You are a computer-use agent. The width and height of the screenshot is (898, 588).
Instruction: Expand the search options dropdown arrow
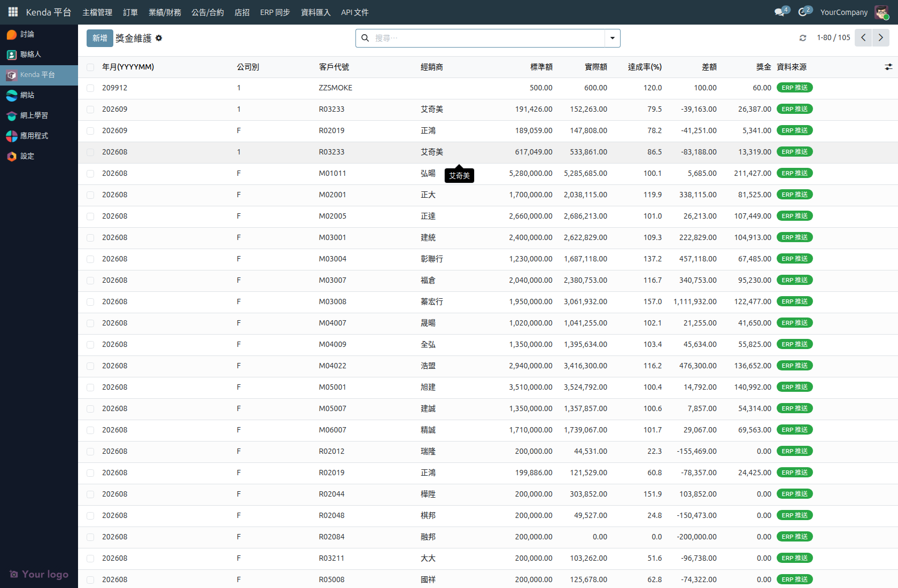click(613, 38)
